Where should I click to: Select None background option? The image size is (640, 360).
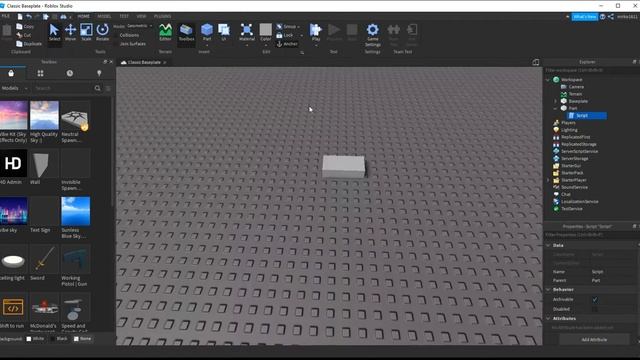click(x=82, y=339)
